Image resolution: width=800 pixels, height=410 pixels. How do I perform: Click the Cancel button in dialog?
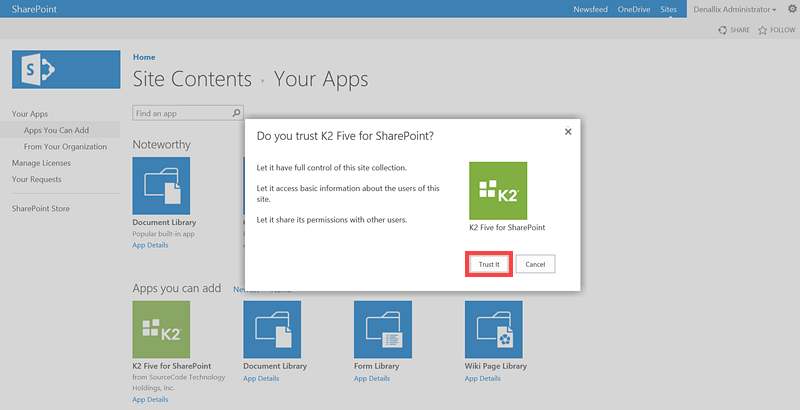pos(535,264)
